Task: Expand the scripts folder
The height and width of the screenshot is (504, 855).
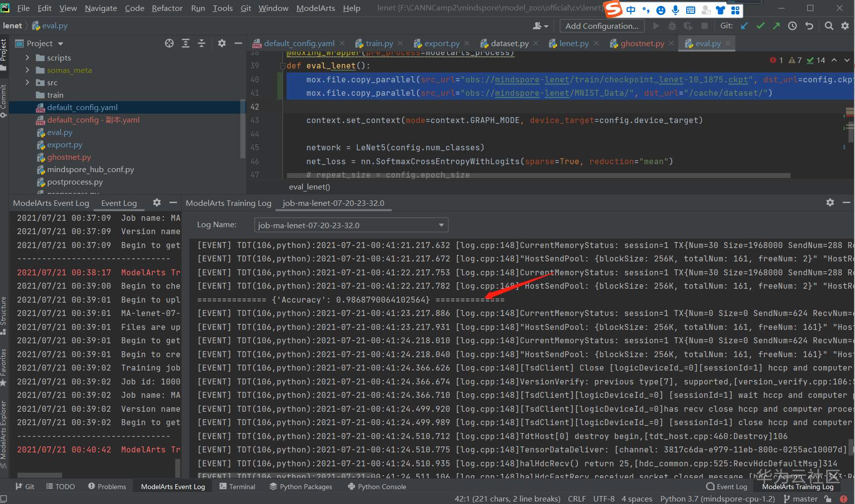Action: (x=27, y=58)
